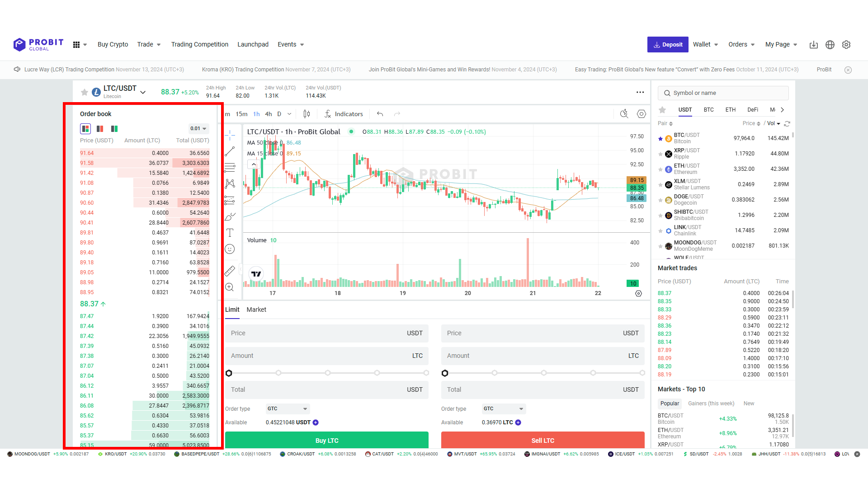The width and height of the screenshot is (868, 488).
Task: Switch order book to buy-only green view
Action: pos(114,128)
